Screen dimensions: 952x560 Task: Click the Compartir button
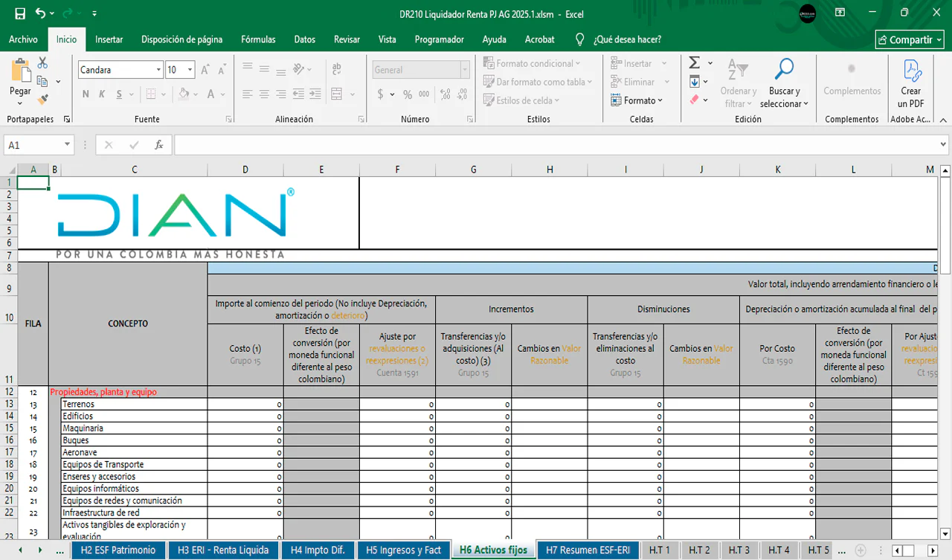pyautogui.click(x=910, y=39)
